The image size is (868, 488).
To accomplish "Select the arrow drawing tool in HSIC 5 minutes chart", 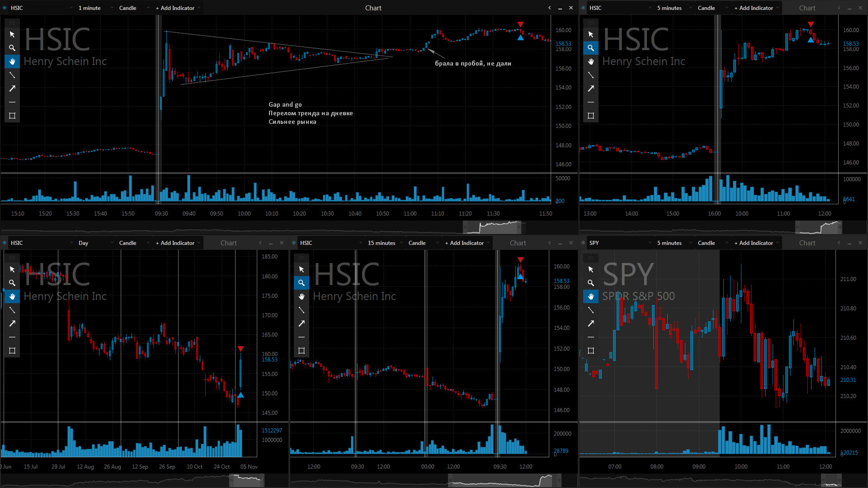I will (591, 89).
